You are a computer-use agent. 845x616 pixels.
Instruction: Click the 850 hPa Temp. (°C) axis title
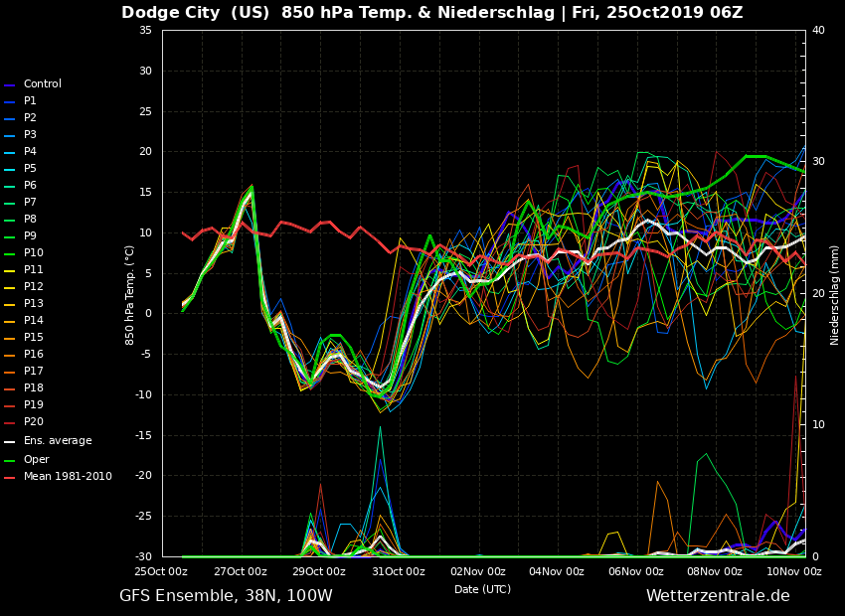click(x=129, y=296)
